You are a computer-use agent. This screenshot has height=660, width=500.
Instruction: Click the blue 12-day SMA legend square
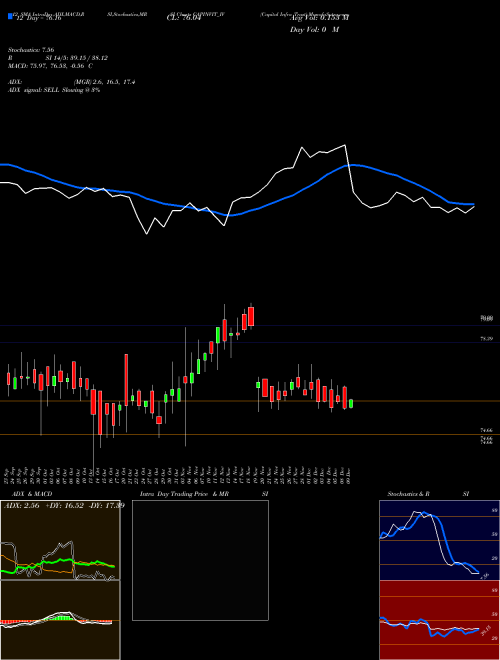click(10, 16)
